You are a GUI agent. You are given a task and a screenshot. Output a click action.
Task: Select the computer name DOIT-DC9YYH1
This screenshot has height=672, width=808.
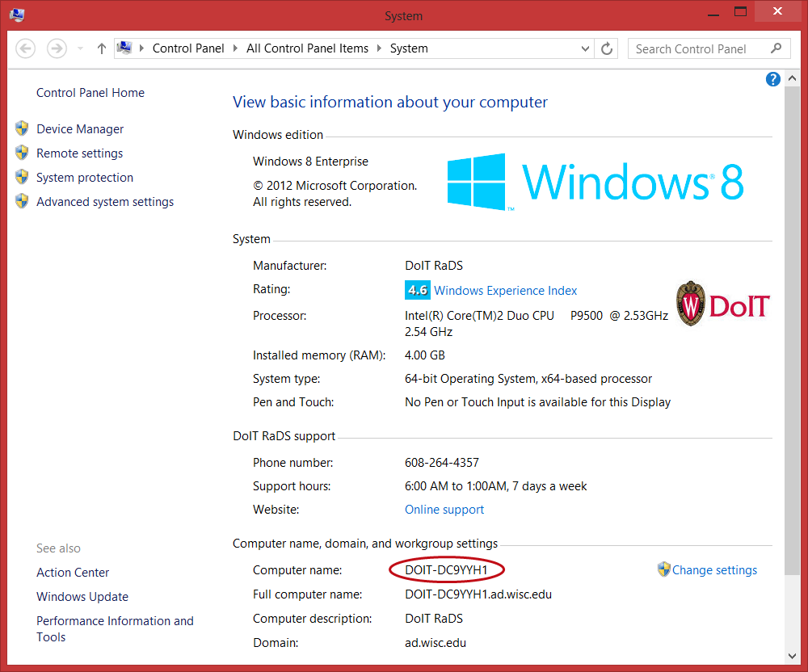(446, 570)
